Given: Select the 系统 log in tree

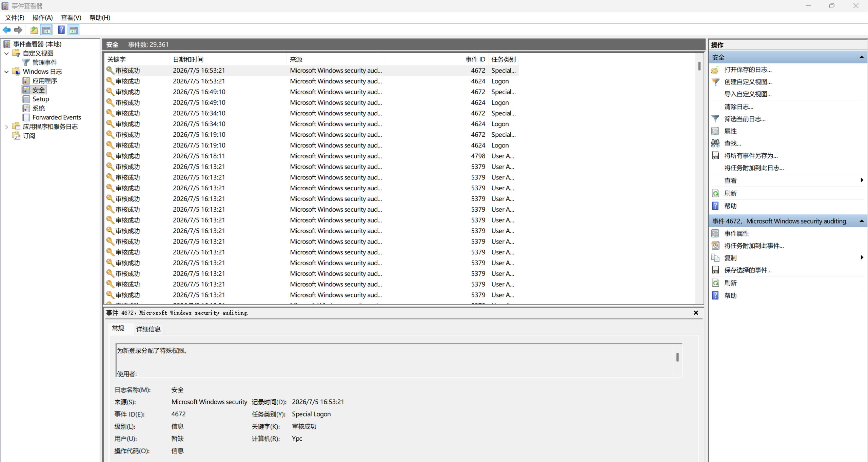Looking at the screenshot, I should pos(38,108).
